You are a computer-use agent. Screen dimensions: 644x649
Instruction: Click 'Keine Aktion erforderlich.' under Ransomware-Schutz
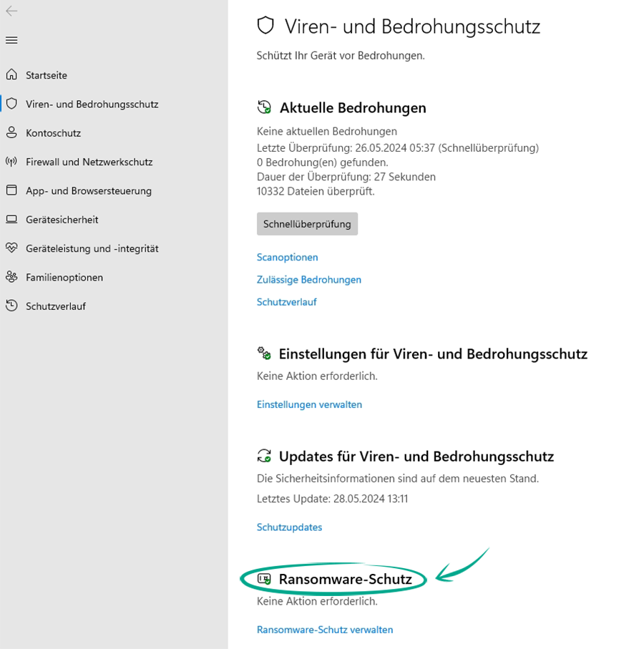click(x=317, y=601)
